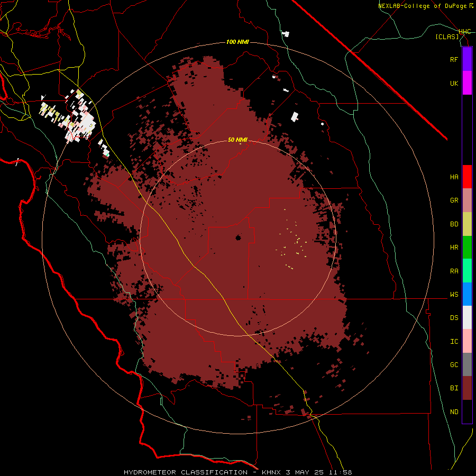Click the IC light pink legend swatch
Viewport: 476px width, 476px height.
[x=467, y=341]
